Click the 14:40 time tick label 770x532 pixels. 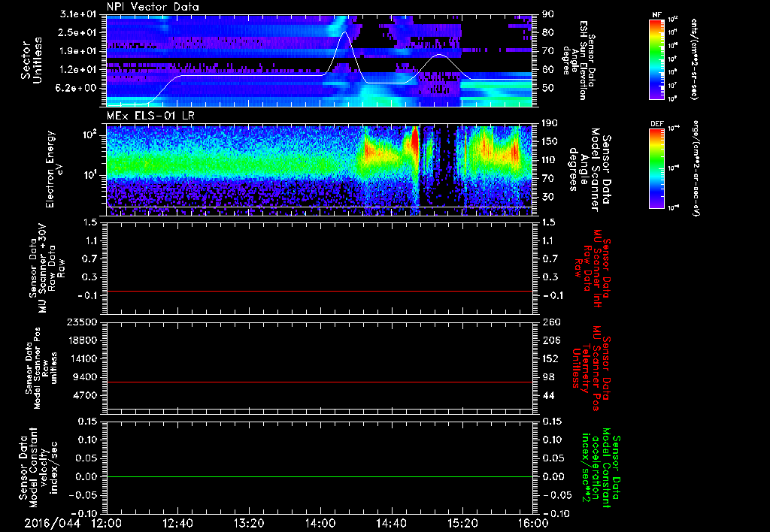[x=391, y=524]
